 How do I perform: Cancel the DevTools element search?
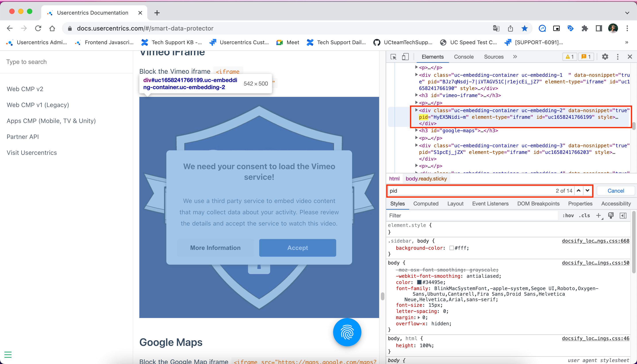click(616, 191)
